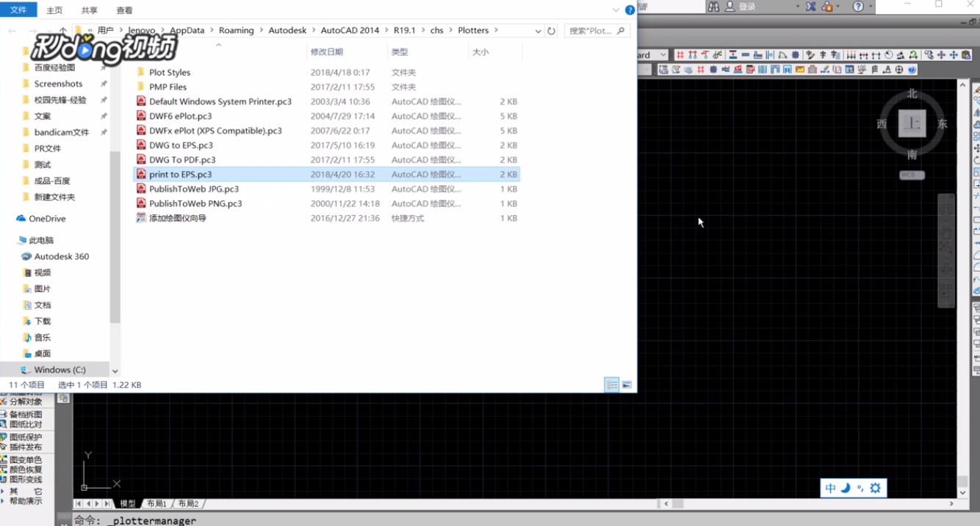
Task: Open the AutoCAD help question mark icon
Action: pyautogui.click(x=858, y=6)
